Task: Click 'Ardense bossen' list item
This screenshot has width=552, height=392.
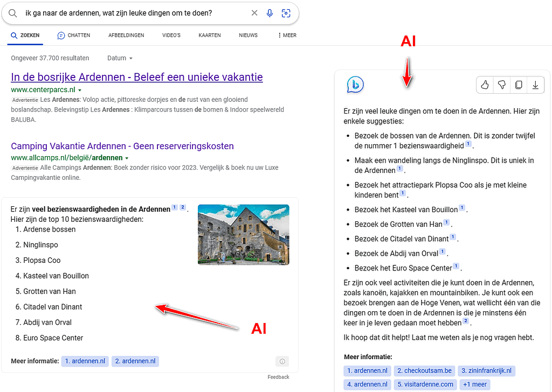Action: pos(49,229)
